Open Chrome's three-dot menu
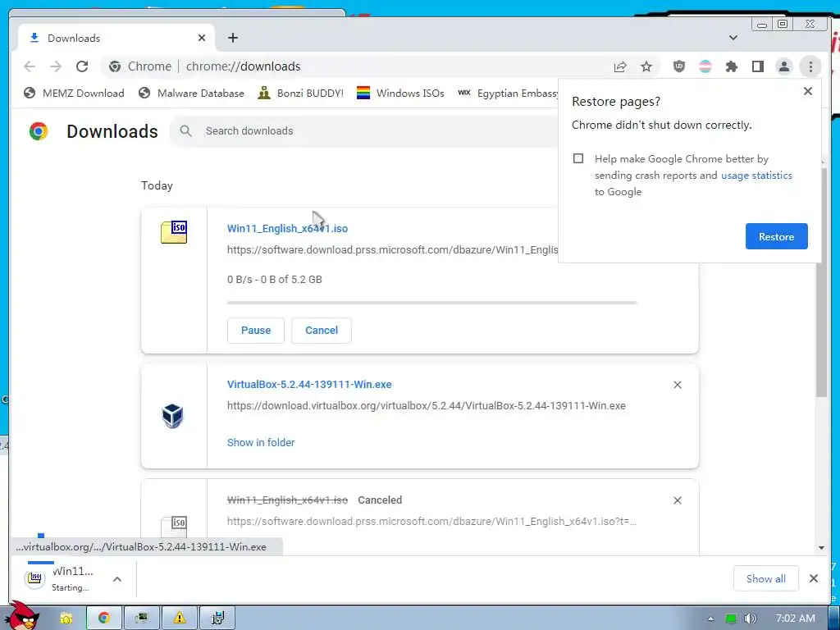This screenshot has width=840, height=630. click(810, 66)
